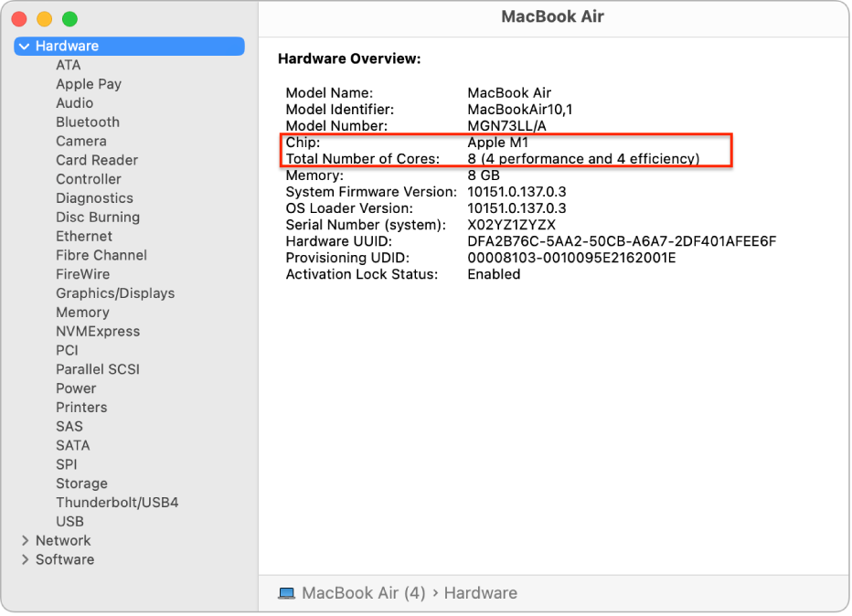Click the 8 GB memory value
This screenshot has width=852, height=616.
pyautogui.click(x=484, y=175)
